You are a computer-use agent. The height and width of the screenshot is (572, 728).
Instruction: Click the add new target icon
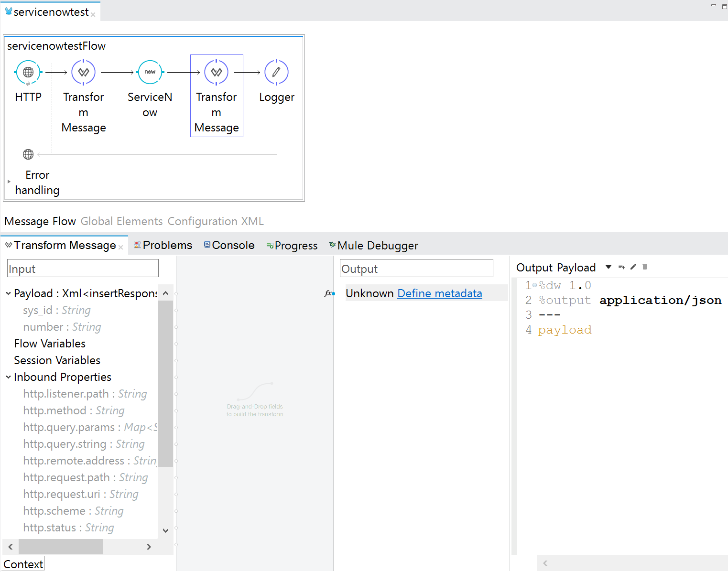click(x=621, y=267)
